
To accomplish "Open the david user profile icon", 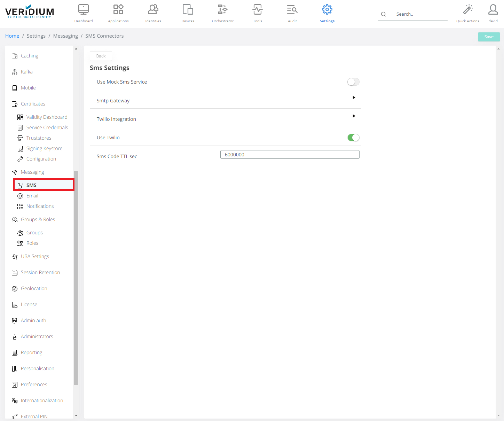I will point(493,10).
